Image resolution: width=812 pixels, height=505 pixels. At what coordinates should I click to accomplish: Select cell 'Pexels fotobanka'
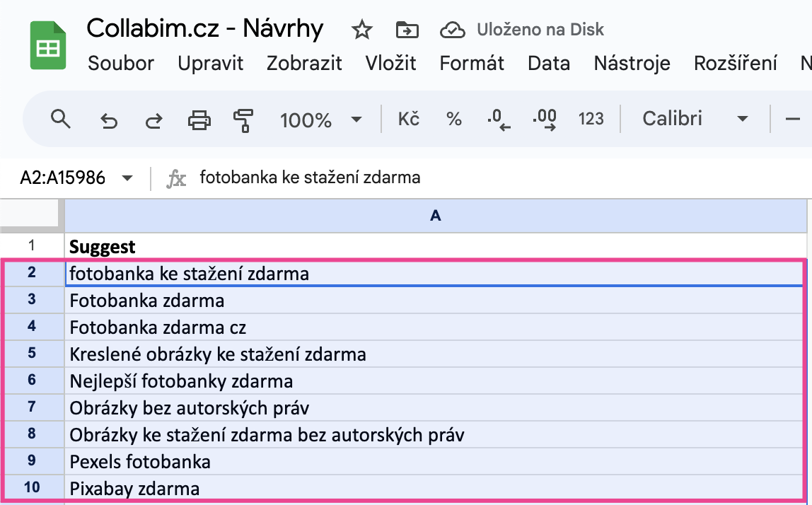[436, 461]
